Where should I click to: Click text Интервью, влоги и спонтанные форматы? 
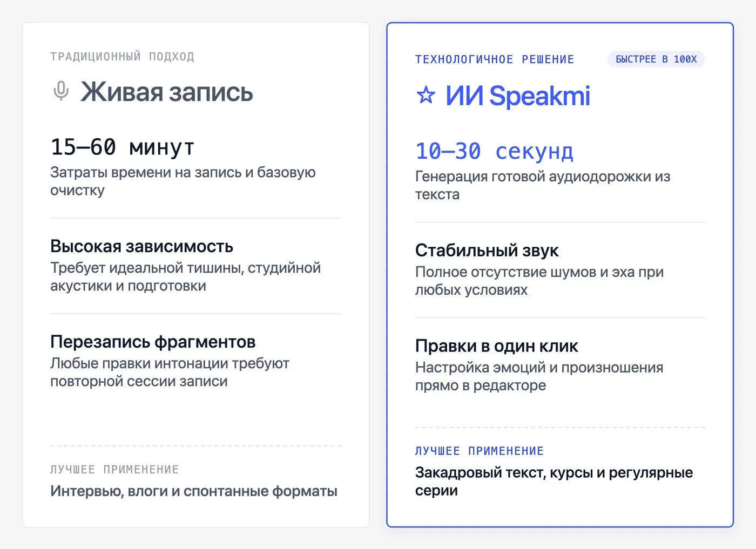(194, 491)
